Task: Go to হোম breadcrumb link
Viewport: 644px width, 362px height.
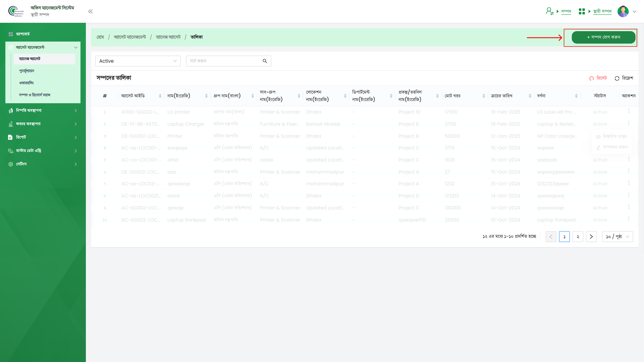Action: pos(100,37)
